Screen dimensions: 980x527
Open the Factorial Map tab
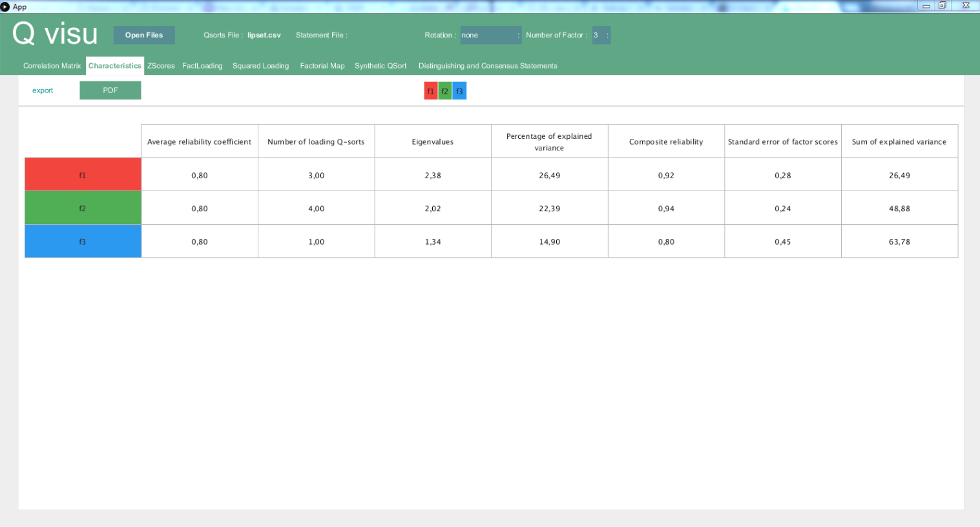[x=322, y=66]
